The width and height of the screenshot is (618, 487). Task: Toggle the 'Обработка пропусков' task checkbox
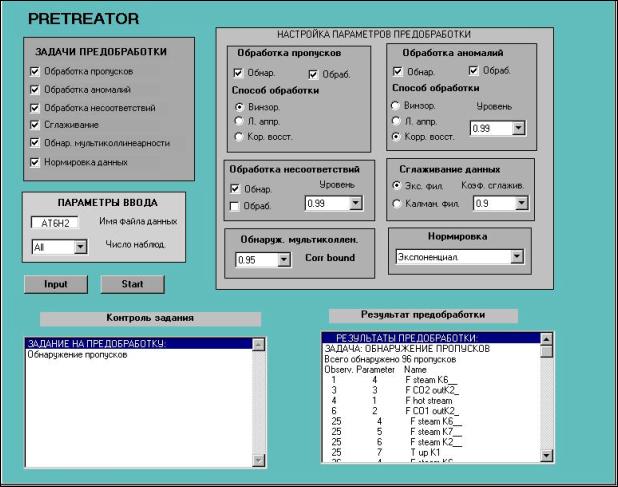coord(35,71)
